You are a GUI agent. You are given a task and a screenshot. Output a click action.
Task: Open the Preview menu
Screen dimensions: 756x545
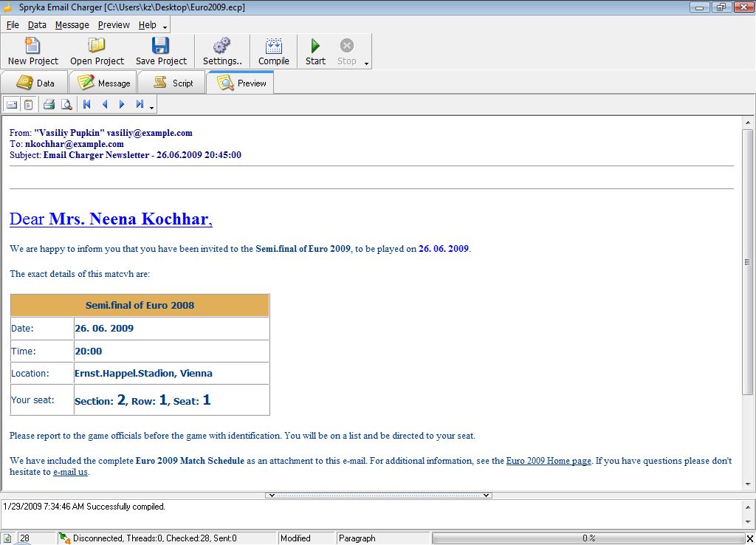coord(114,24)
